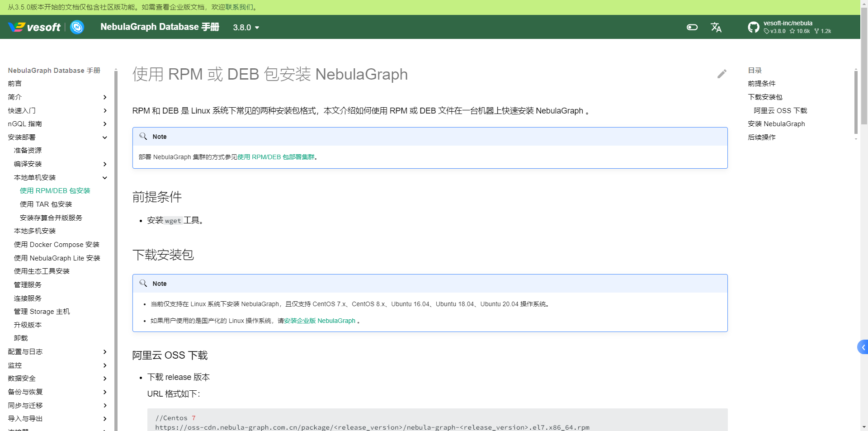868x431 pixels.
Task: Click the 前提条件 section heading
Action: [x=157, y=197]
